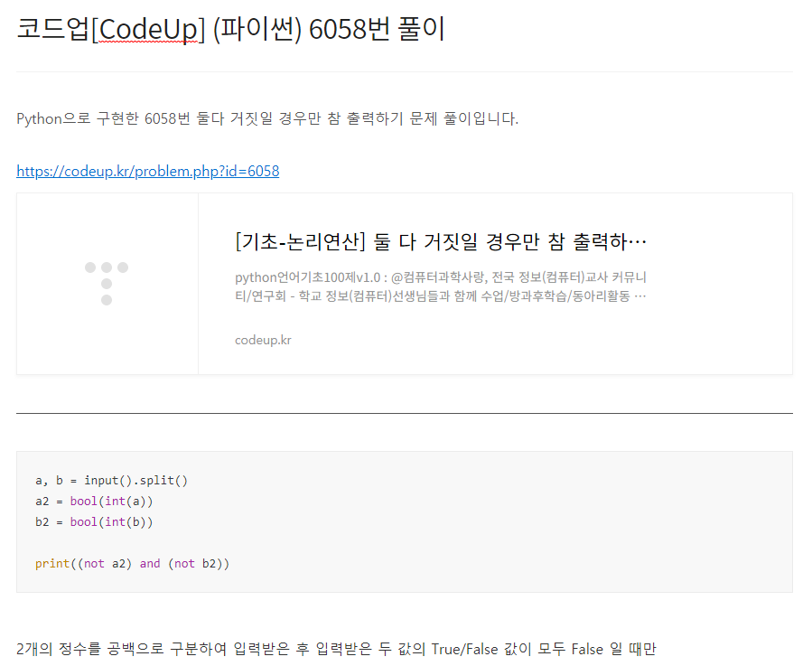The image size is (812, 666).
Task: Click the preview description starting with python언어기초100제
Action: (441, 286)
